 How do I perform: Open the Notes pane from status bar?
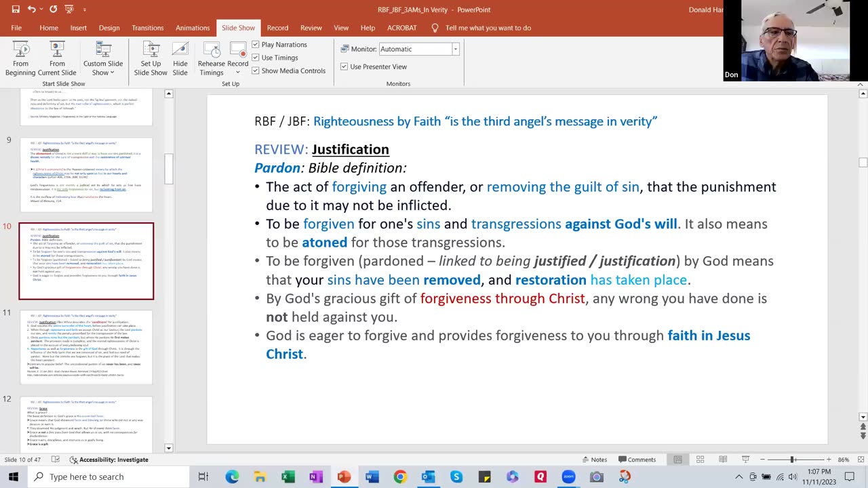tap(594, 460)
